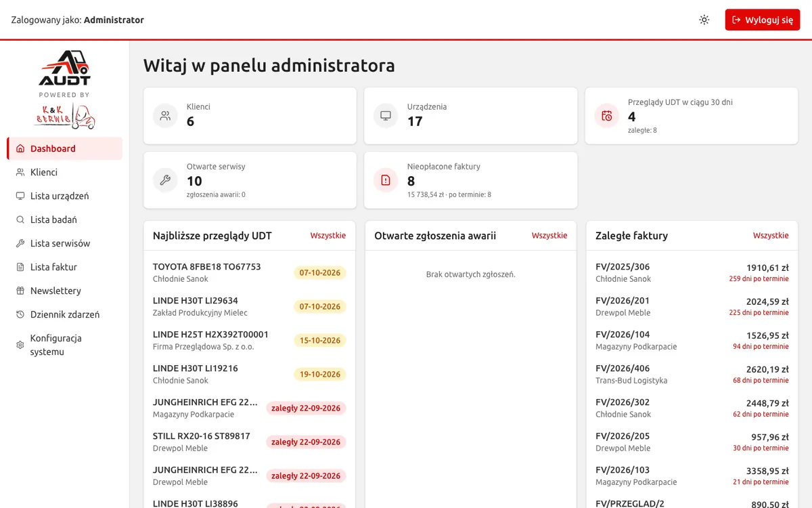
Task: Select Dziennik zdarzeń in sidebar
Action: point(65,314)
